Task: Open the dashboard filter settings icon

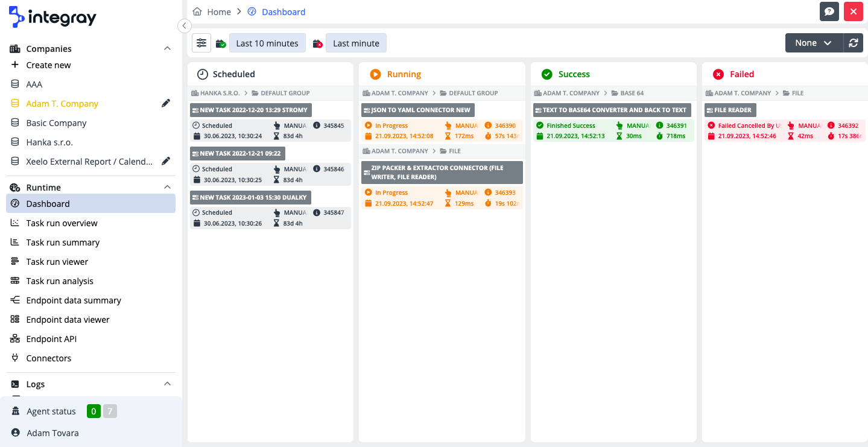Action: [201, 43]
